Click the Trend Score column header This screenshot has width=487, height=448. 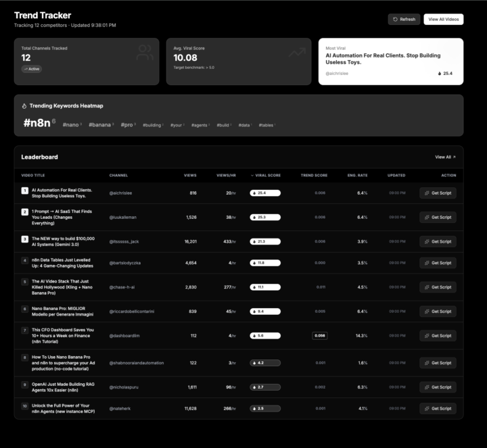[314, 175]
